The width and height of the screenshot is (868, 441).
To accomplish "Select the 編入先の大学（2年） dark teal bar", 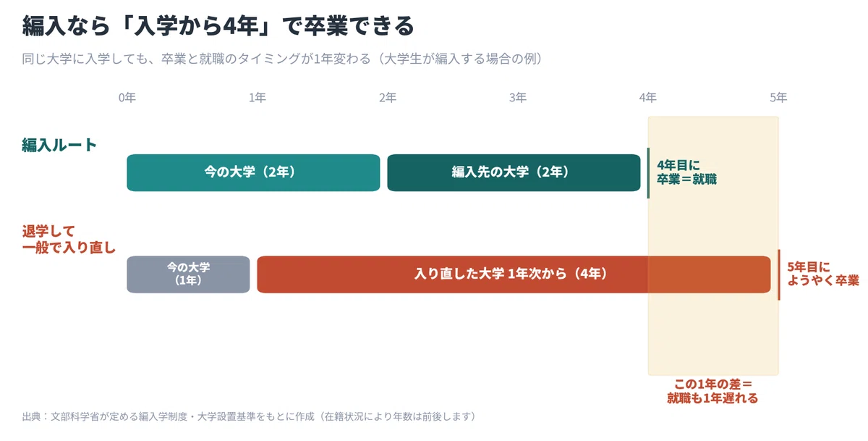I will 514,172.
